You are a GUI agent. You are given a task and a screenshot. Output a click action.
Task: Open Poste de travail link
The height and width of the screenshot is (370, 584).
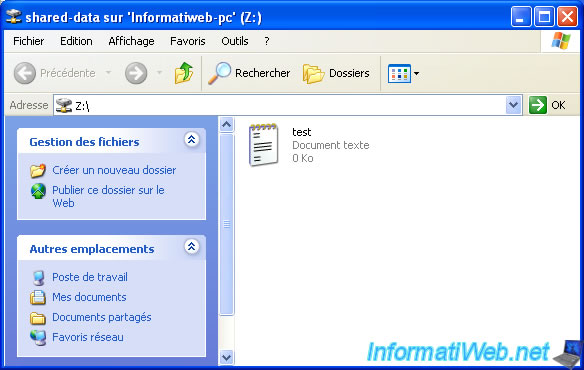click(90, 277)
